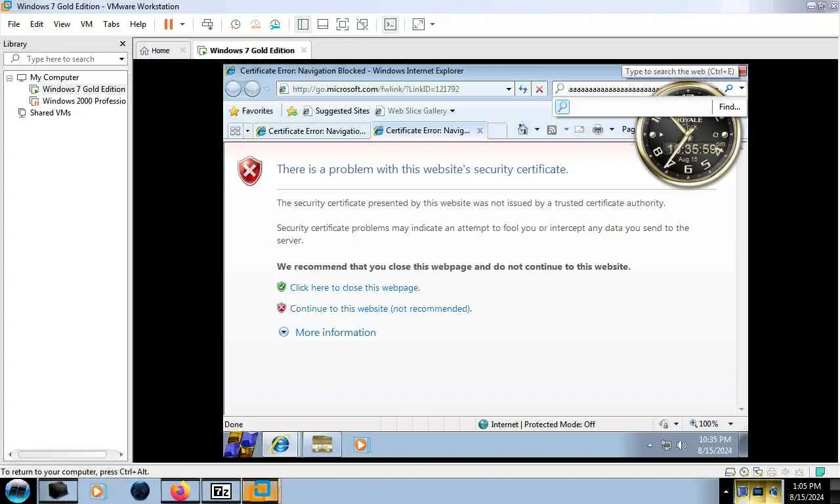Open a new blank IE tab
This screenshot has height=504, width=840.
[x=497, y=131]
